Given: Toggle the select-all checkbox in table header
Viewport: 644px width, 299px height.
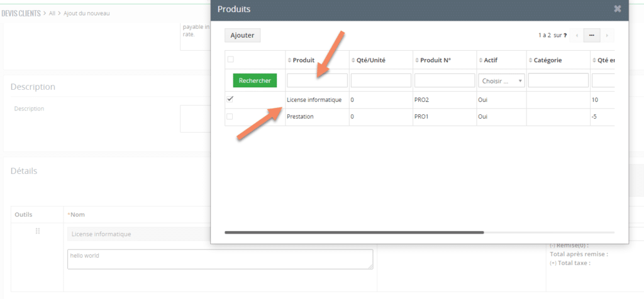Looking at the screenshot, I should click(230, 60).
